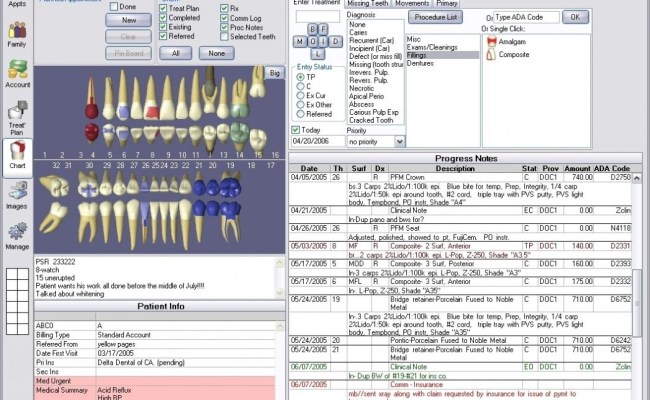Open the Priority dropdown

[399, 142]
